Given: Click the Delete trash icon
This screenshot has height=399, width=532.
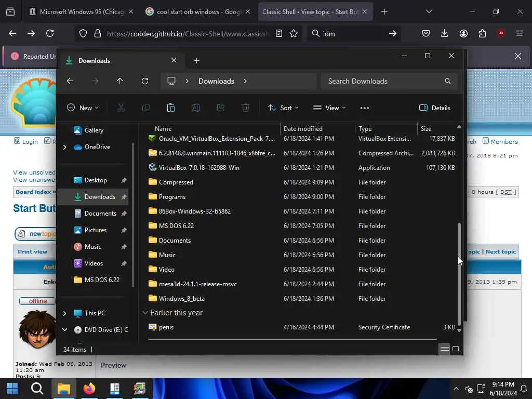Looking at the screenshot, I should click(x=246, y=108).
